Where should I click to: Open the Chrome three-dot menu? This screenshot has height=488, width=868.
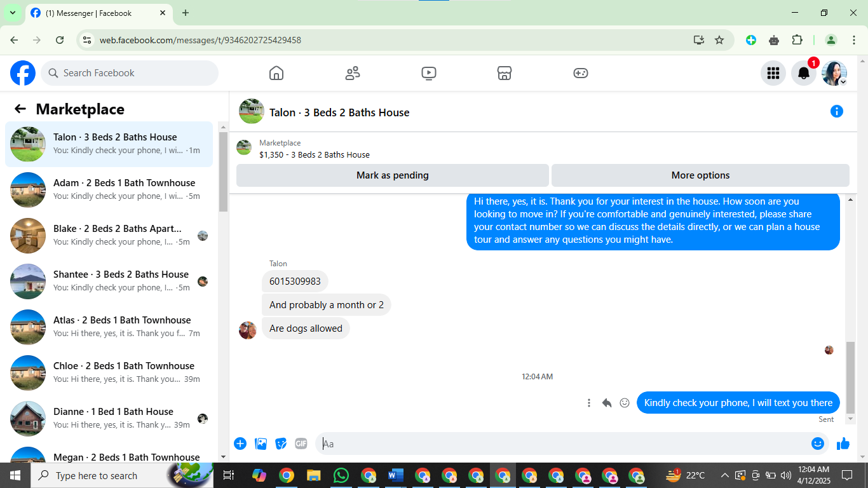(x=853, y=40)
